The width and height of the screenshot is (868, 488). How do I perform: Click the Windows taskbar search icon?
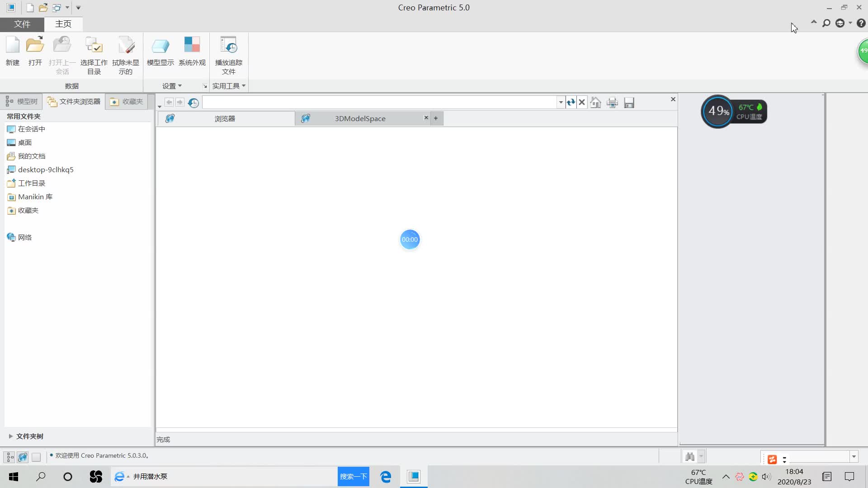click(41, 477)
